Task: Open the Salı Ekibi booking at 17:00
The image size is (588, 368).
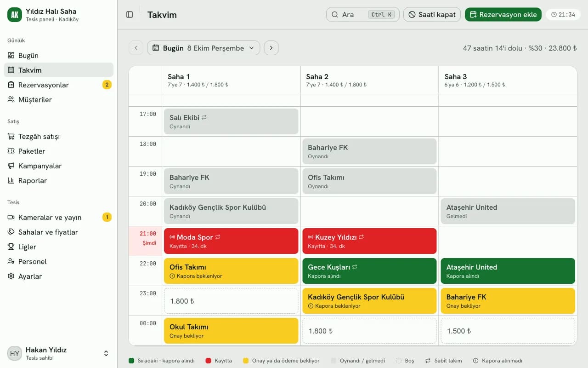Action: click(x=231, y=121)
